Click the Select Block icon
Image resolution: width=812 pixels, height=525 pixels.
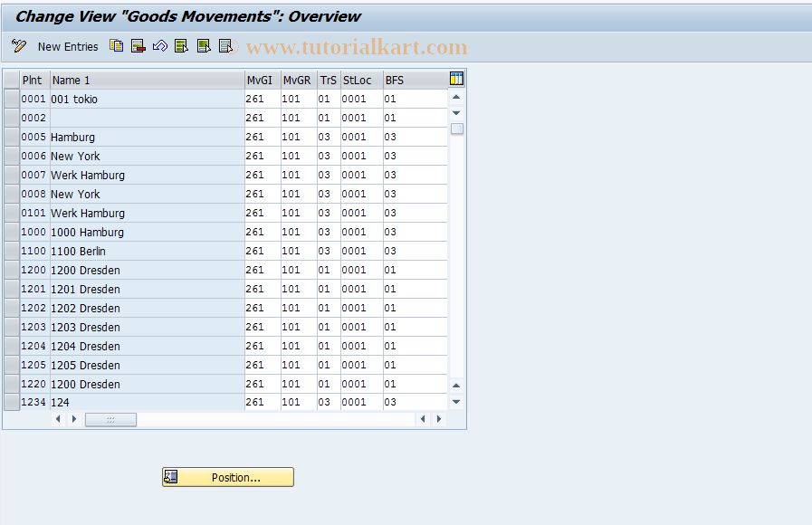click(x=204, y=46)
